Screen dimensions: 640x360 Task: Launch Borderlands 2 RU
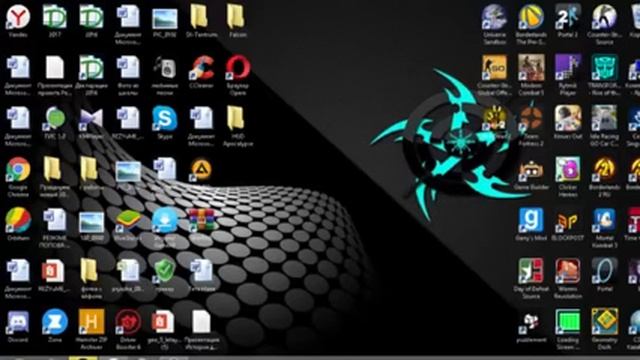click(604, 170)
